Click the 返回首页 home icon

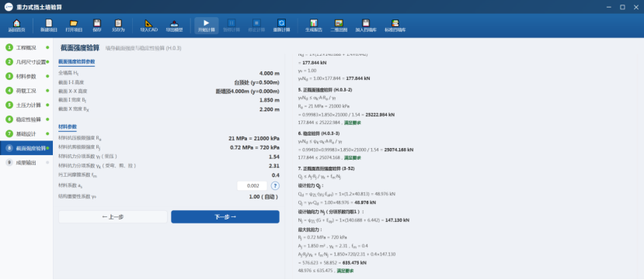[x=16, y=23]
